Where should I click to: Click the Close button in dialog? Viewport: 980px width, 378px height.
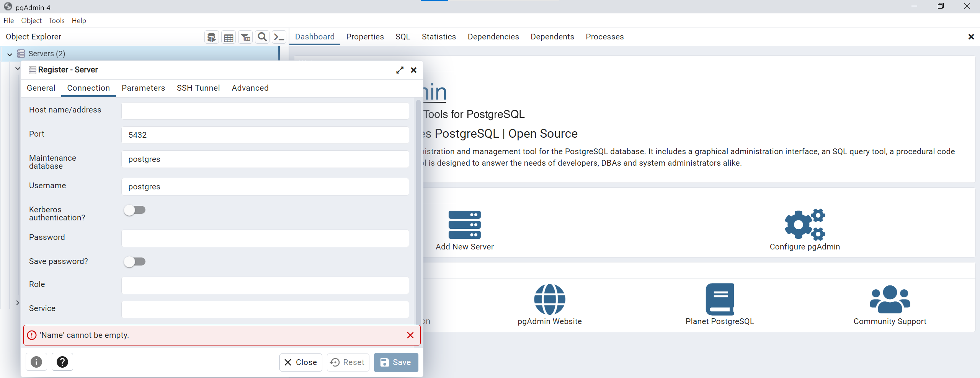pos(301,362)
